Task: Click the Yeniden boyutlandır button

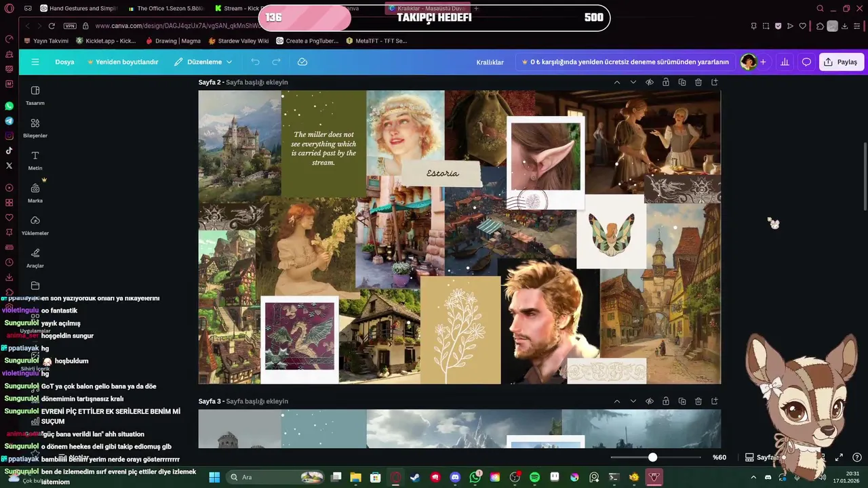Action: (123, 62)
